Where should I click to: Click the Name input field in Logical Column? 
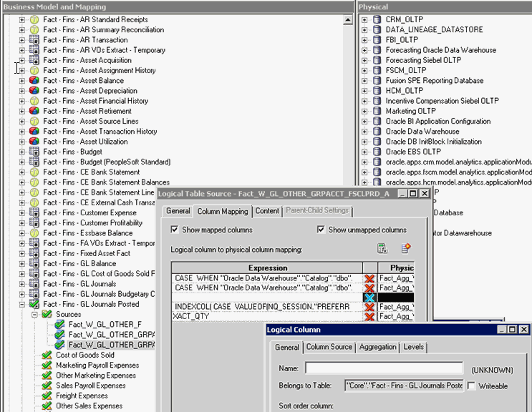click(x=384, y=368)
